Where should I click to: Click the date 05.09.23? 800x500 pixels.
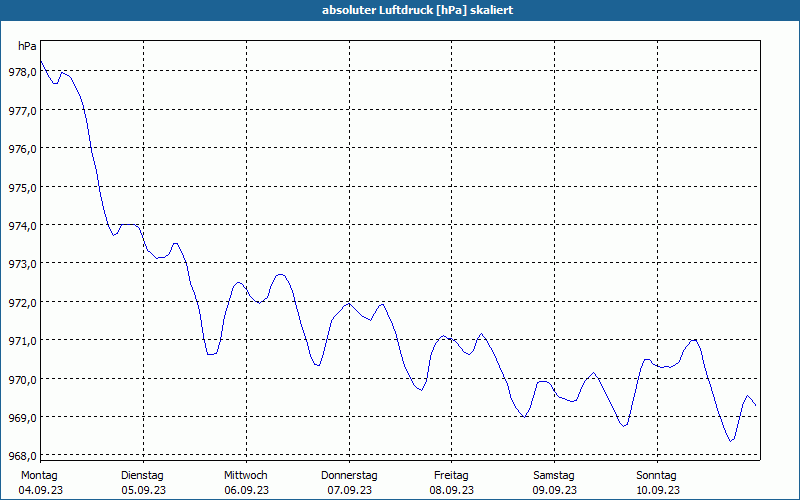click(x=143, y=490)
